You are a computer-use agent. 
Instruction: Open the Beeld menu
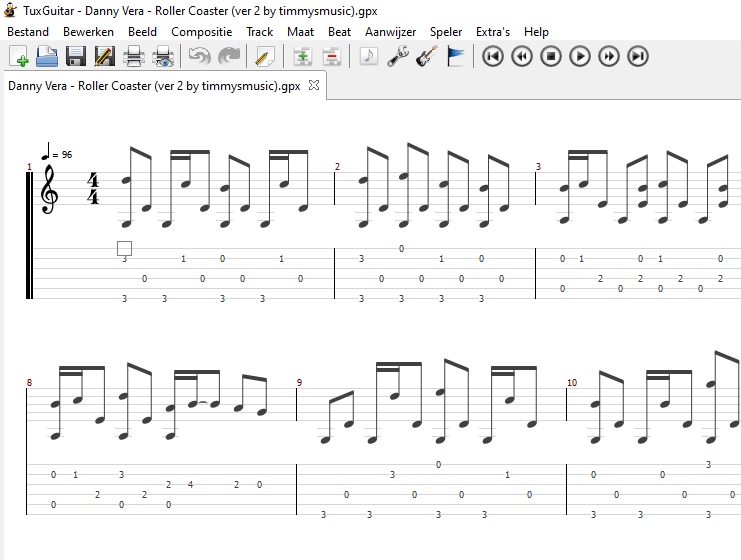[x=142, y=32]
